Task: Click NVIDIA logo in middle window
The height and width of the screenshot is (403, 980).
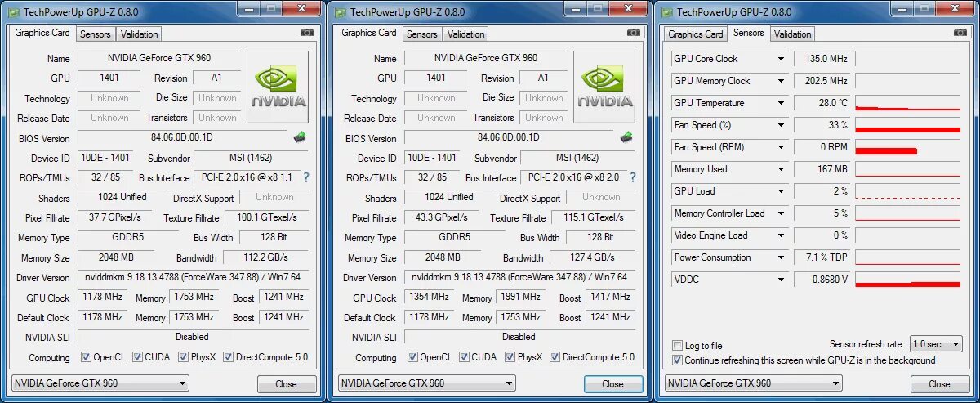Action: tap(604, 87)
